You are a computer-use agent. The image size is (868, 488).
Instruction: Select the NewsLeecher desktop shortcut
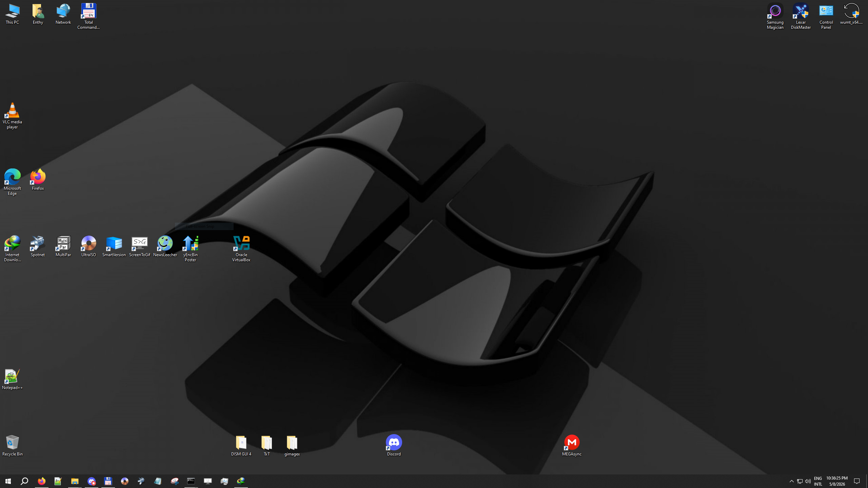[x=165, y=246]
